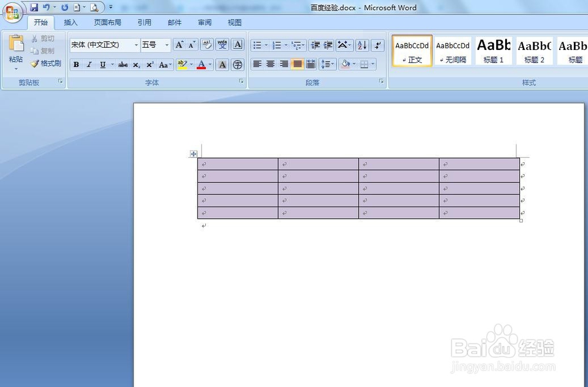Align text right

(x=284, y=64)
